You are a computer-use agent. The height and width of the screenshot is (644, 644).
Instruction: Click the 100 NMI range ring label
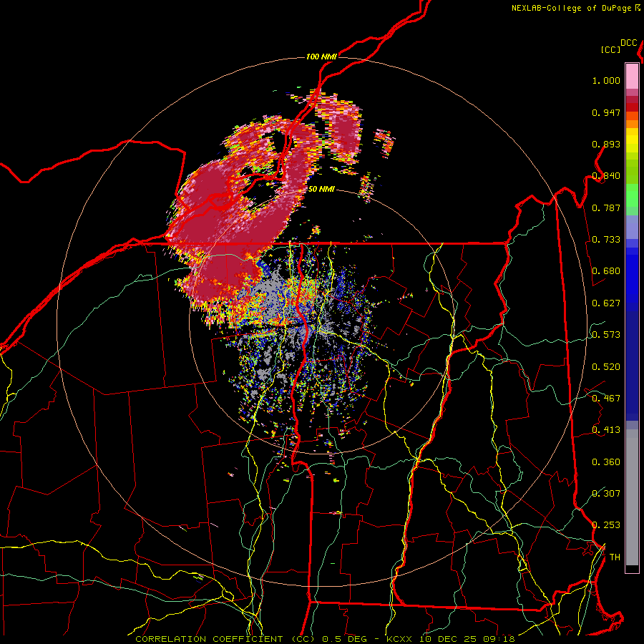(321, 57)
